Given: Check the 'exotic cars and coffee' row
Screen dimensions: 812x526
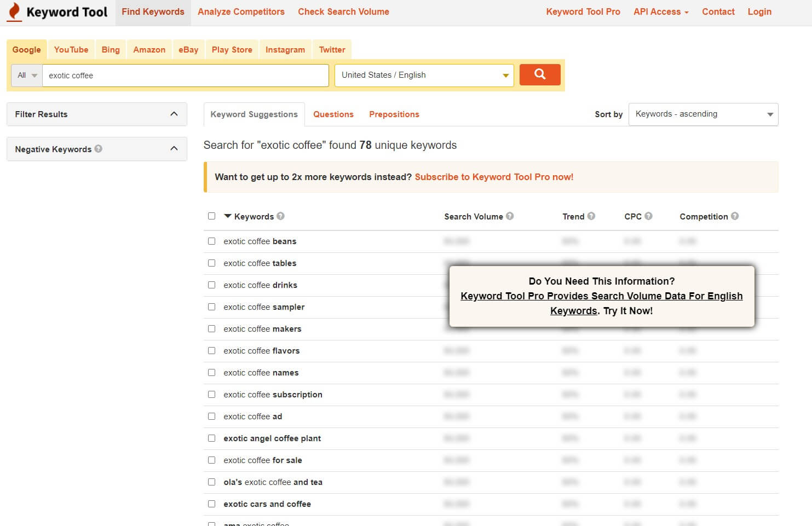Looking at the screenshot, I should pyautogui.click(x=211, y=504).
